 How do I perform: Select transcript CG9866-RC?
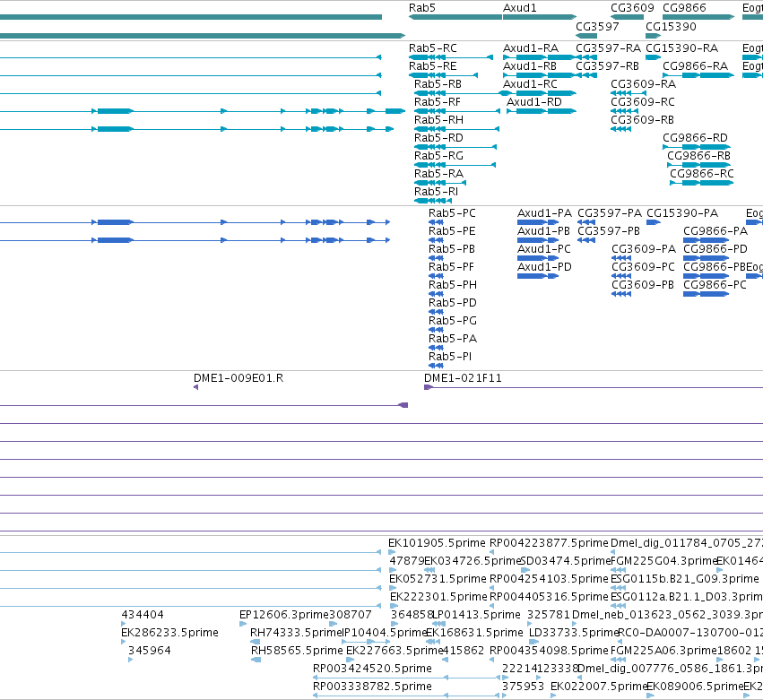pos(702,174)
